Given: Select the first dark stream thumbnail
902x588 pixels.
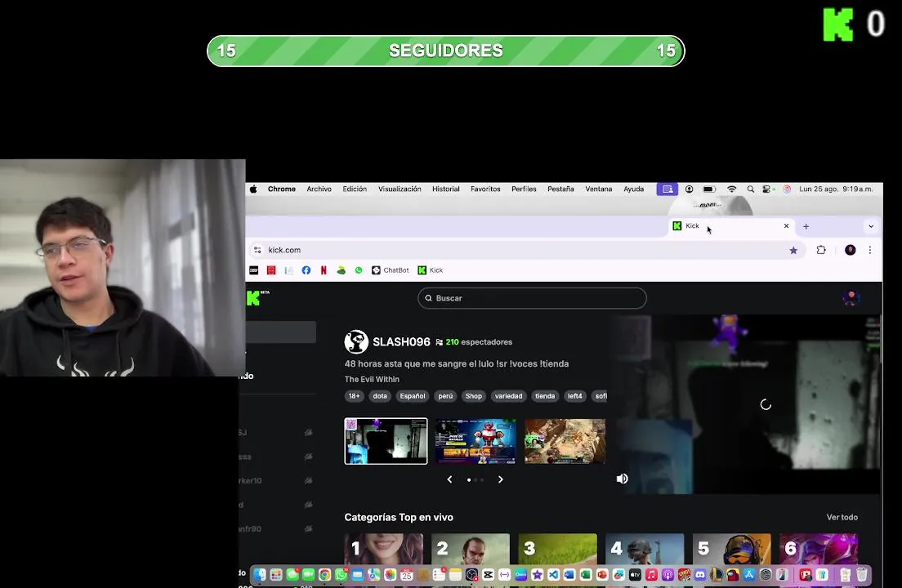Looking at the screenshot, I should 386,441.
